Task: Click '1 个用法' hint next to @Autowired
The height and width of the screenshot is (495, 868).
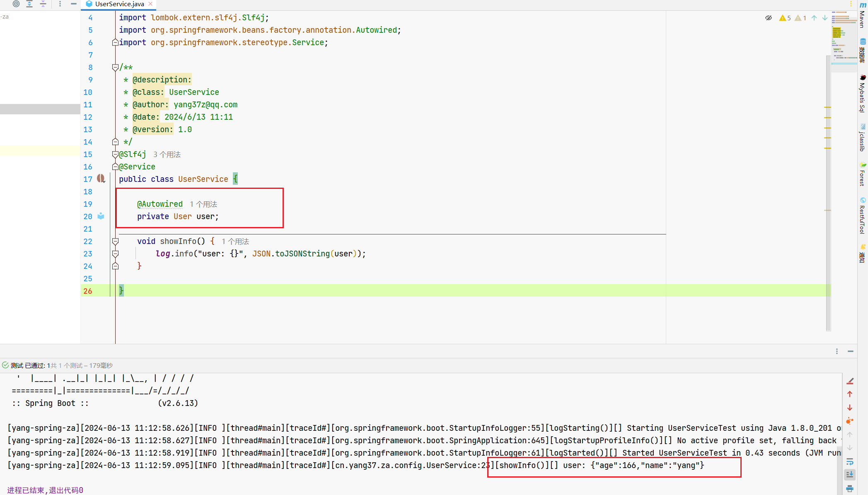Action: [x=203, y=204]
